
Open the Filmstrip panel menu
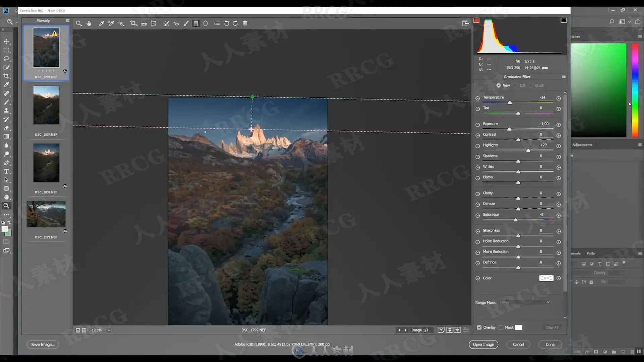(x=67, y=21)
